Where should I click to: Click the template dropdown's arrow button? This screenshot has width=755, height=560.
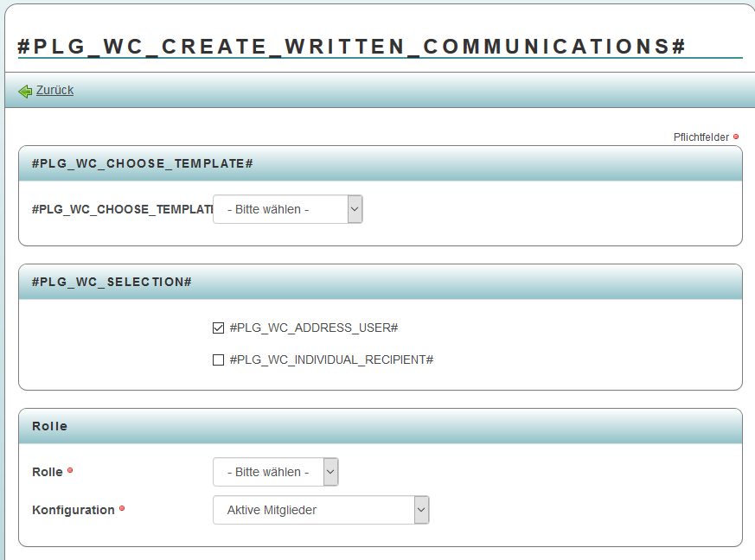click(354, 208)
